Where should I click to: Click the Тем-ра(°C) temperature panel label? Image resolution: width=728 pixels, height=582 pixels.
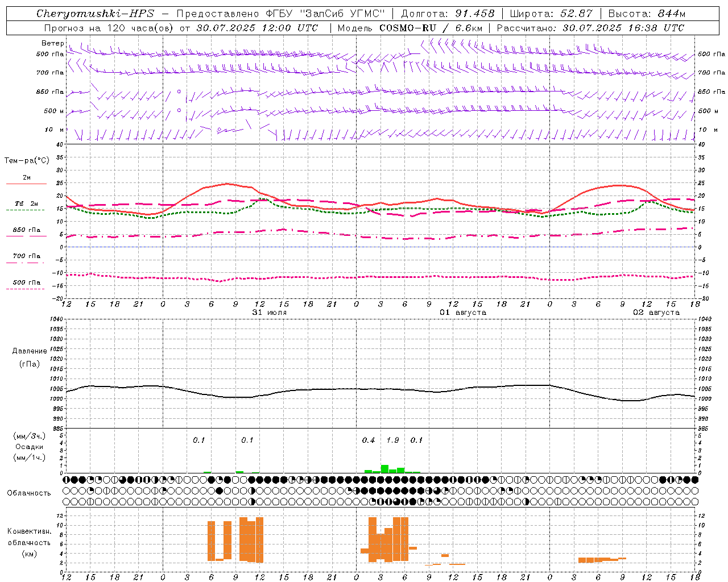pos(27,161)
